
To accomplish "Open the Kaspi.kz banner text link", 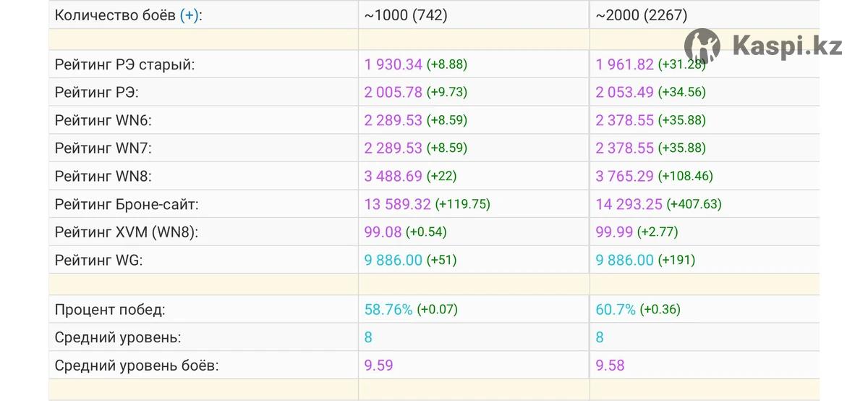I will point(788,46).
